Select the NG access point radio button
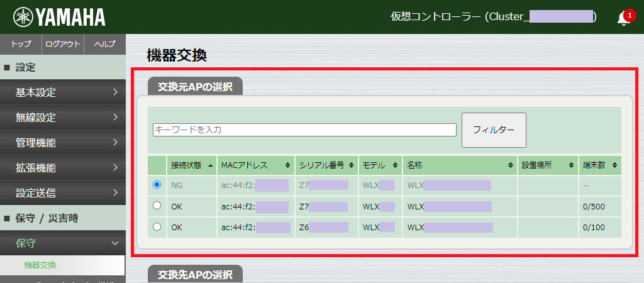This screenshot has width=644, height=283. [157, 185]
